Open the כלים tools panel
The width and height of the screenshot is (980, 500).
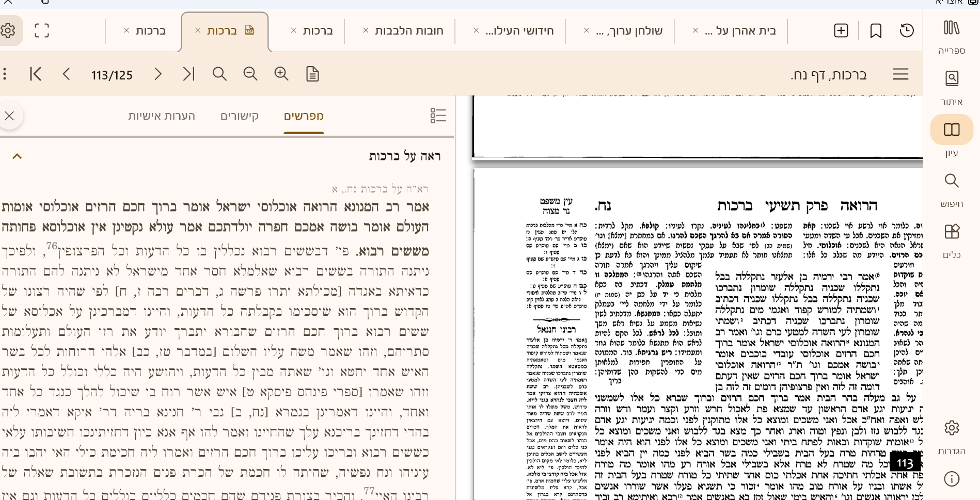pyautogui.click(x=951, y=232)
